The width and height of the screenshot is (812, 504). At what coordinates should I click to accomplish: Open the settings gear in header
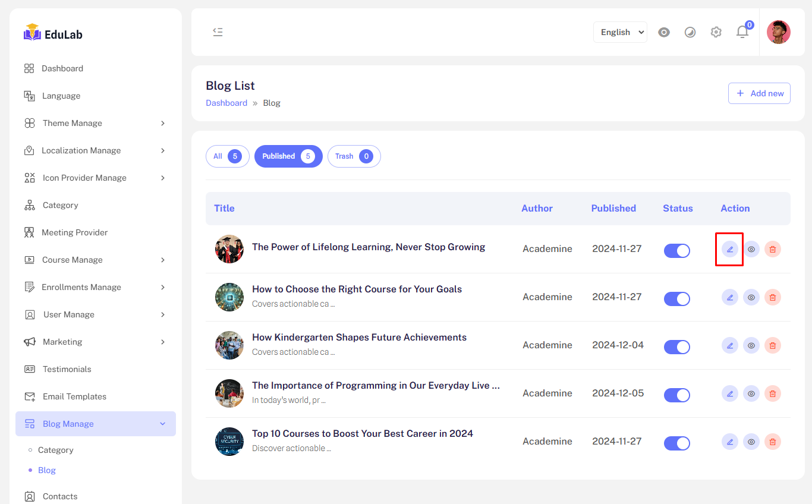(716, 32)
